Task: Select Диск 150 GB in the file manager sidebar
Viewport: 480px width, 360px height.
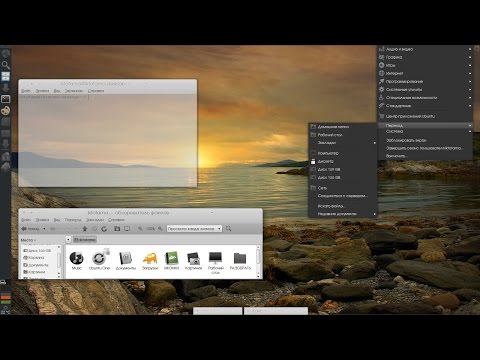Action: [37, 250]
